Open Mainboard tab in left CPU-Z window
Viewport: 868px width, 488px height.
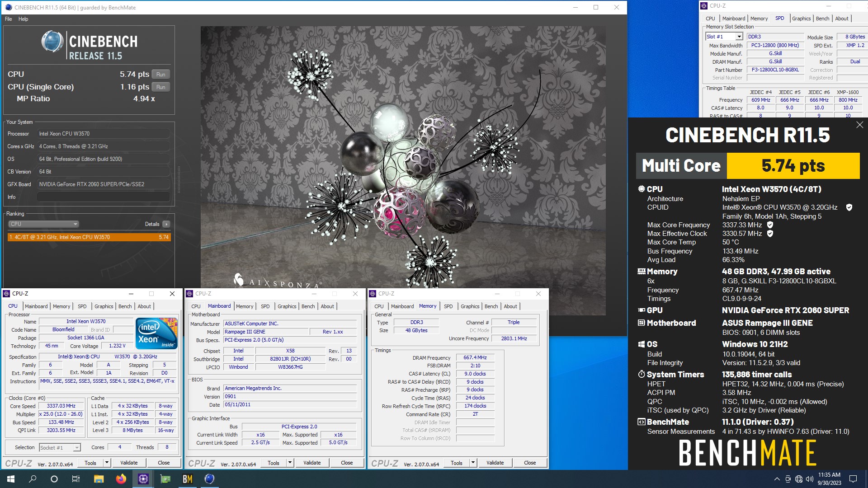(36, 306)
